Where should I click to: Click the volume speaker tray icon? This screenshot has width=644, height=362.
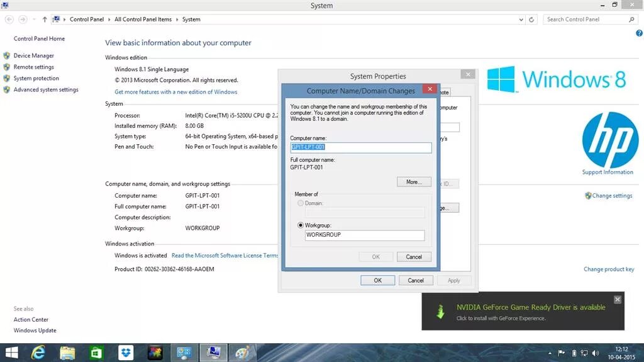click(x=595, y=353)
